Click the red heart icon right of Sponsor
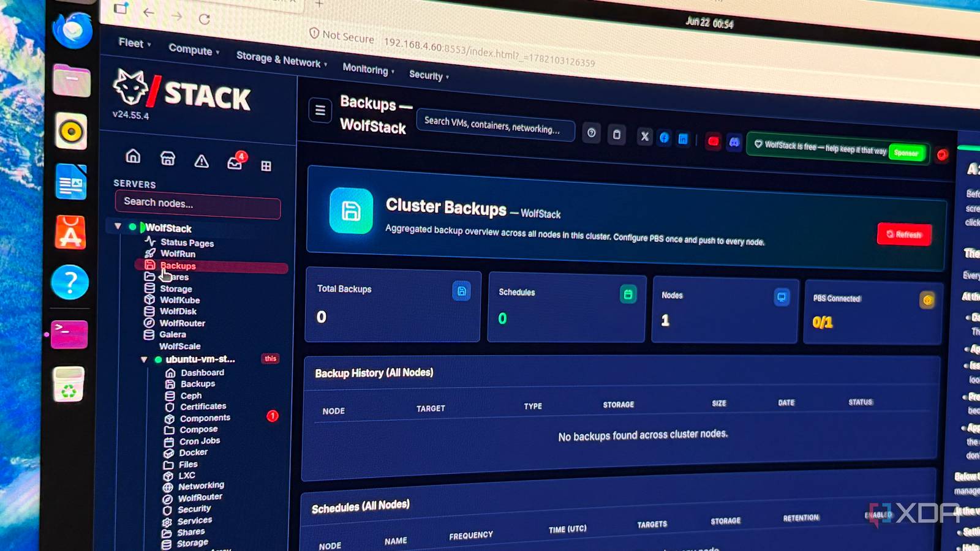 (x=942, y=155)
